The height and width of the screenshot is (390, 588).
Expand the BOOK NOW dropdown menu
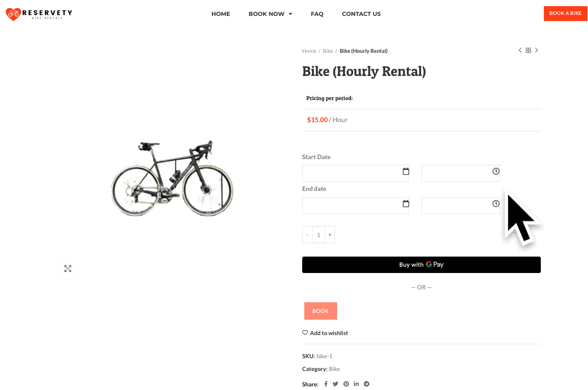(270, 14)
